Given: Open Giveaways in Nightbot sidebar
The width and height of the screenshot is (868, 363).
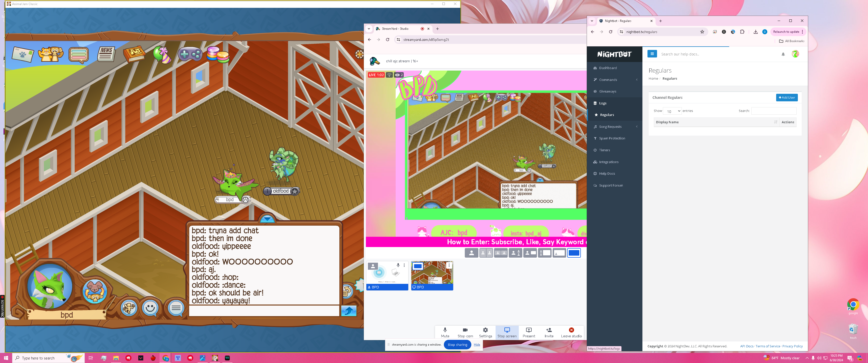Looking at the screenshot, I should click(615, 92).
